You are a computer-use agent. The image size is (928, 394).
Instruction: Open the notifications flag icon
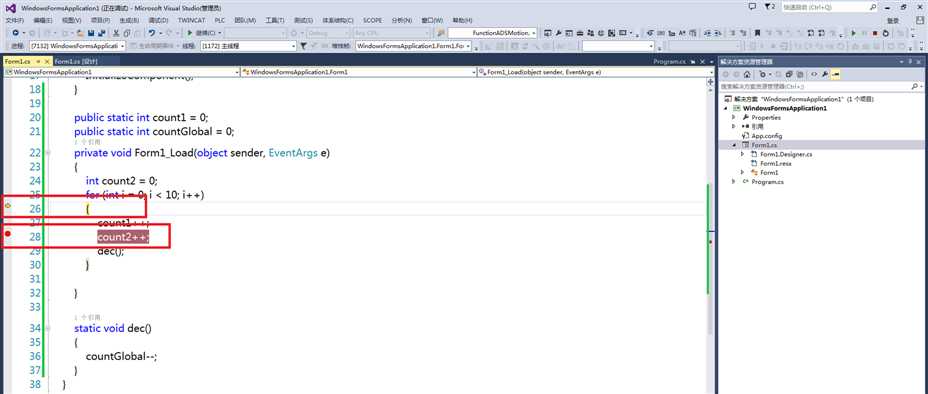click(768, 7)
